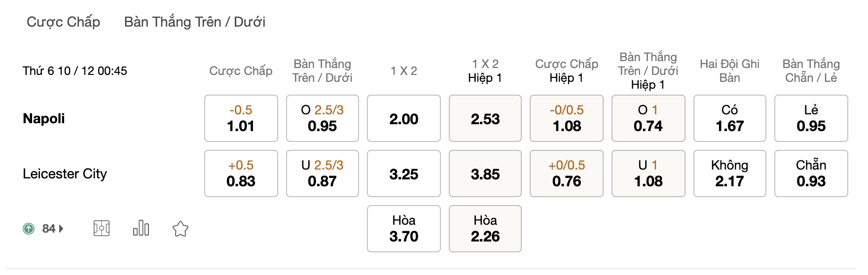This screenshot has width=868, height=275.
Task: Click the green up-arrow circle icon
Action: (x=29, y=229)
